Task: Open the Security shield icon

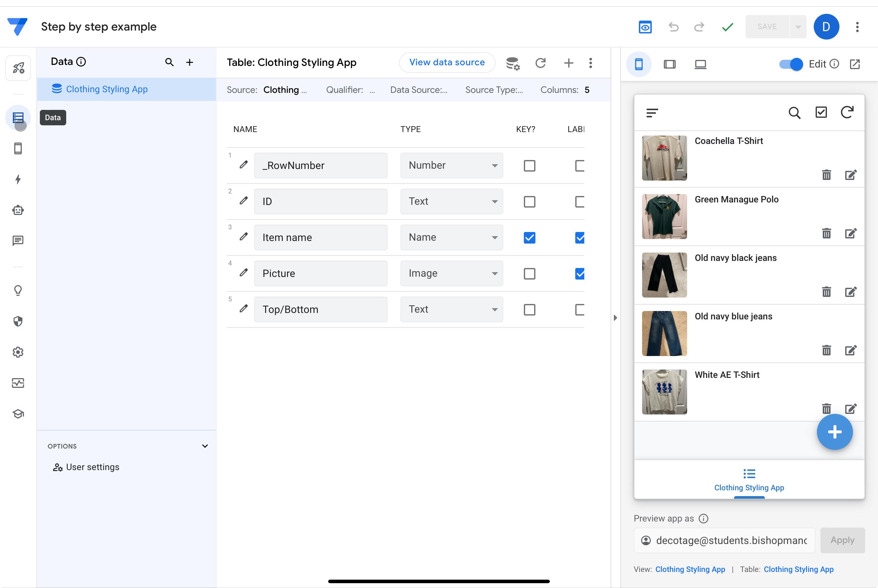Action: click(x=18, y=321)
